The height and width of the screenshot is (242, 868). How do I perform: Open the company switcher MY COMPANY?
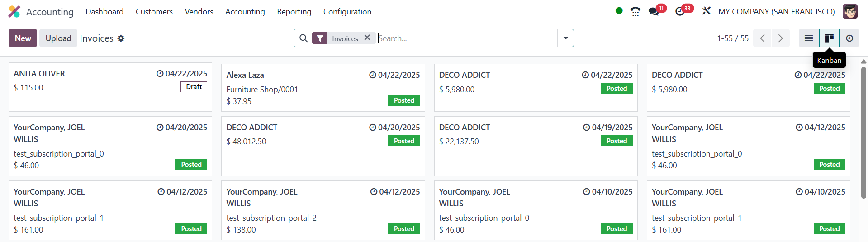click(x=776, y=12)
